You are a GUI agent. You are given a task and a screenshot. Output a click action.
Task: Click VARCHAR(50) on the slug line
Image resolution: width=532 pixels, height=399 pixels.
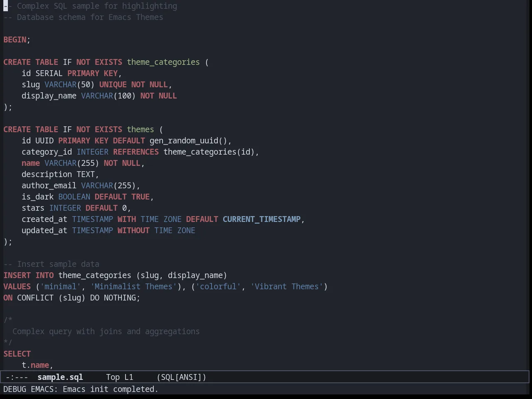(69, 84)
